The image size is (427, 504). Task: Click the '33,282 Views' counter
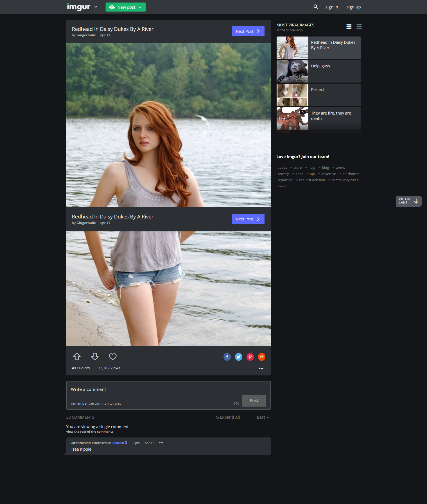(109, 368)
